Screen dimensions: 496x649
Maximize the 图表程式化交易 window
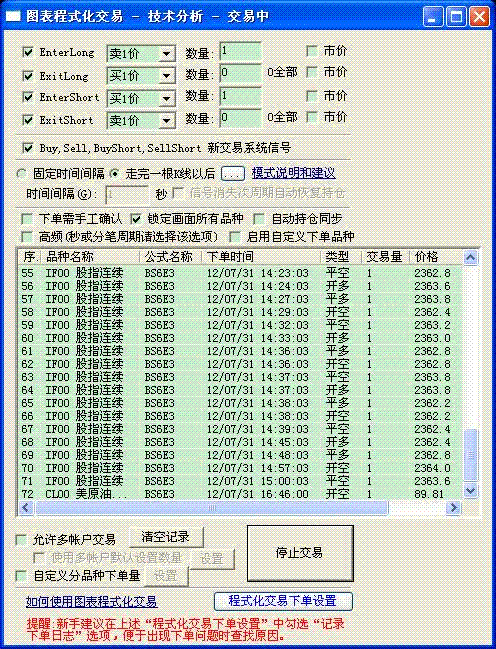(456, 17)
